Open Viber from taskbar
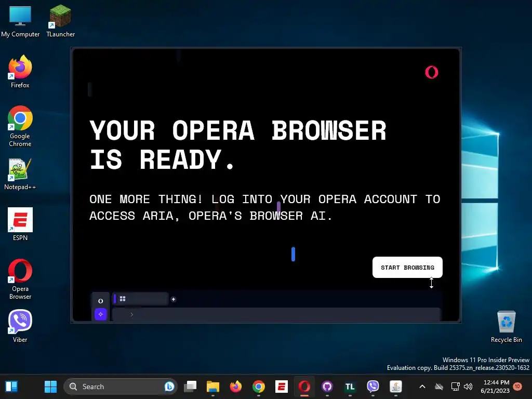 [x=373, y=387]
